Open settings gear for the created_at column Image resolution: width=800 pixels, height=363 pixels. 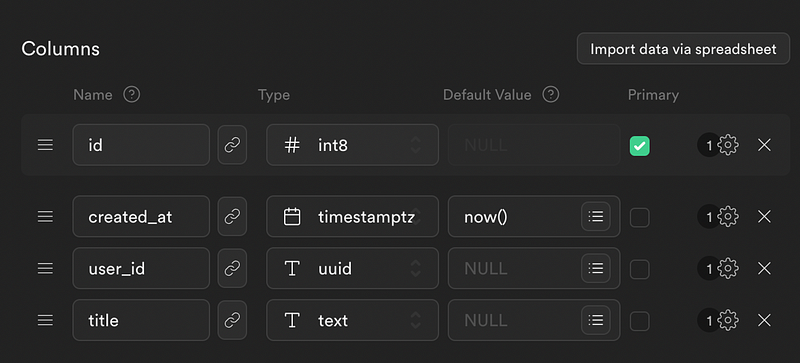pyautogui.click(x=728, y=216)
